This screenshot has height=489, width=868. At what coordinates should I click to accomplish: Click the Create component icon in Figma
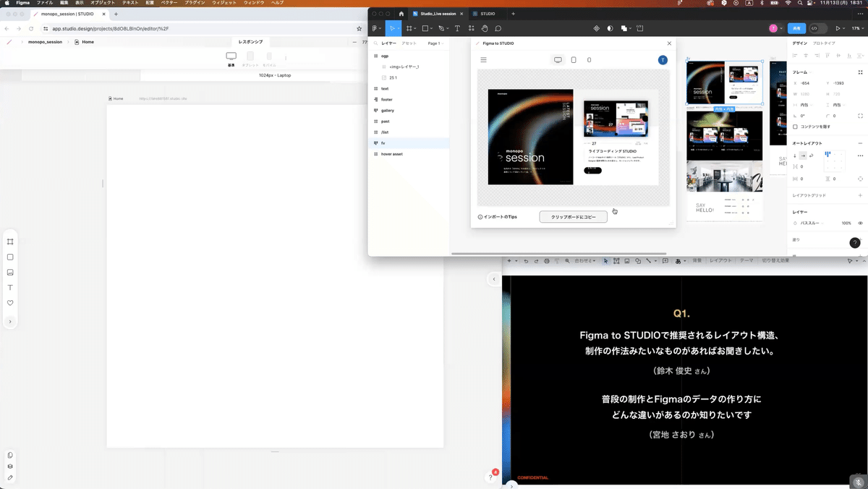(x=597, y=28)
